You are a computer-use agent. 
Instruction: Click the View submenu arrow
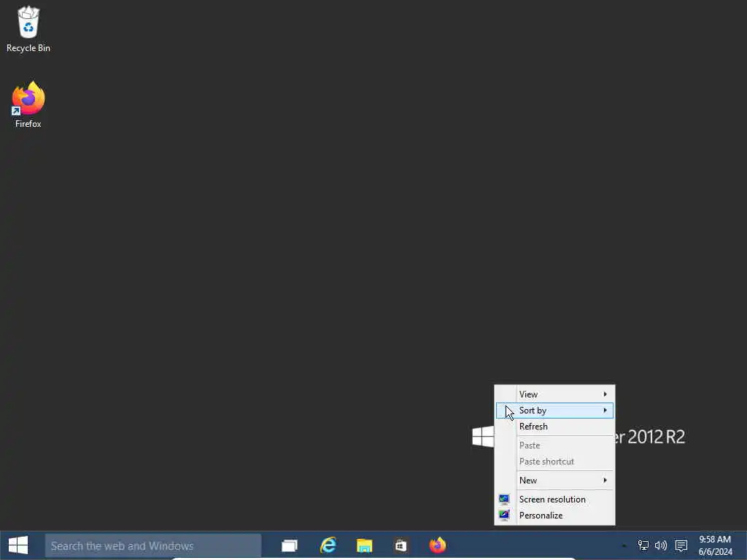[x=605, y=394]
